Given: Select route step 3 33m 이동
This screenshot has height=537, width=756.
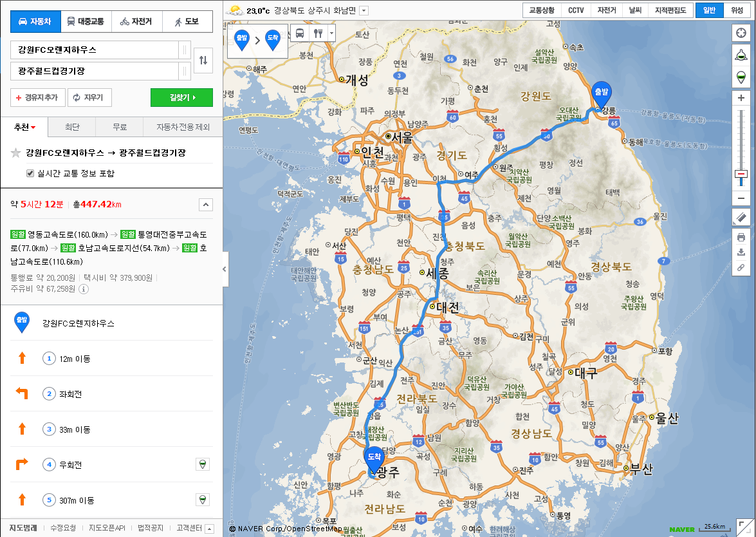Looking at the screenshot, I should point(111,429).
